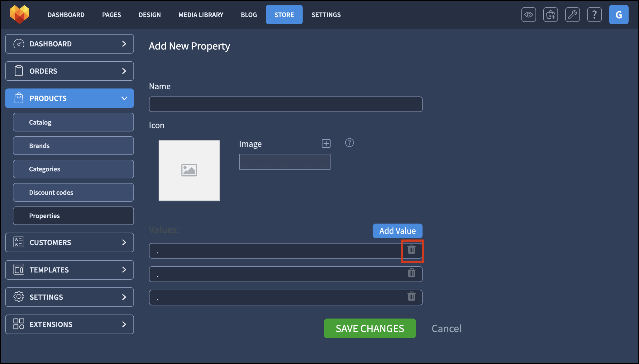
Task: Focus the second value input field
Action: coord(286,274)
